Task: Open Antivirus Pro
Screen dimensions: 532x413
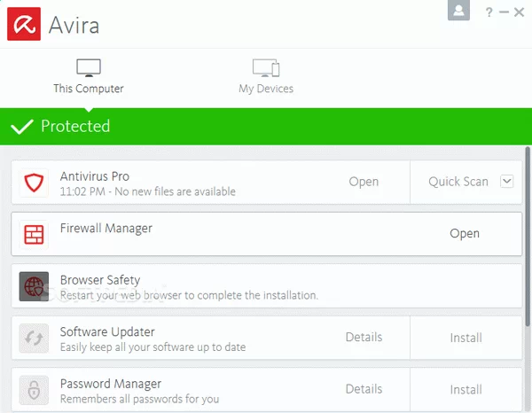Action: click(364, 182)
